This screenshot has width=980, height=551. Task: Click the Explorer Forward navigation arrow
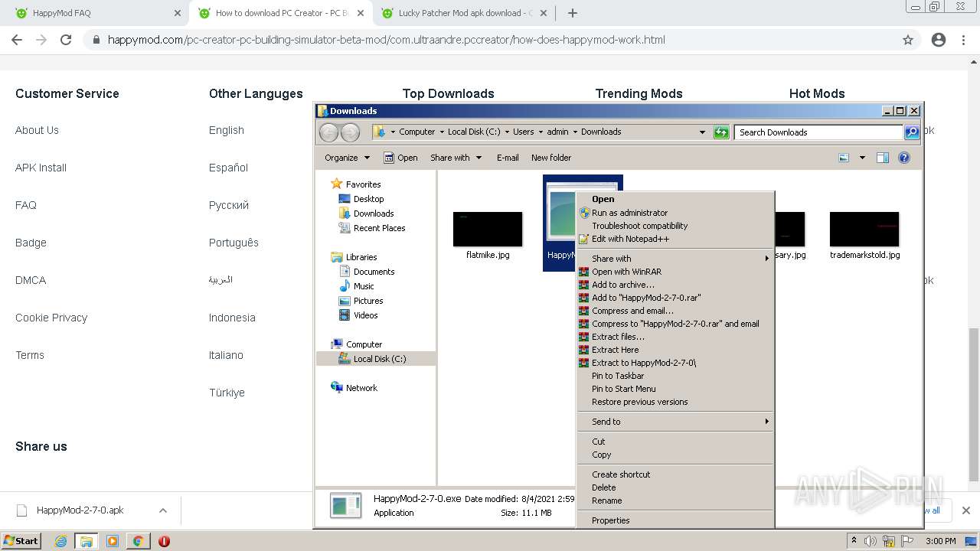tap(350, 132)
